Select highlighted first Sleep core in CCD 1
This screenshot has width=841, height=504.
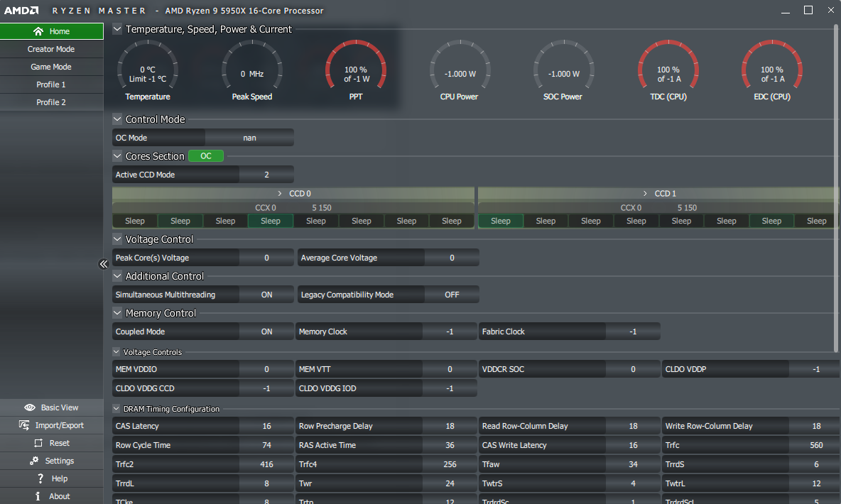501,221
